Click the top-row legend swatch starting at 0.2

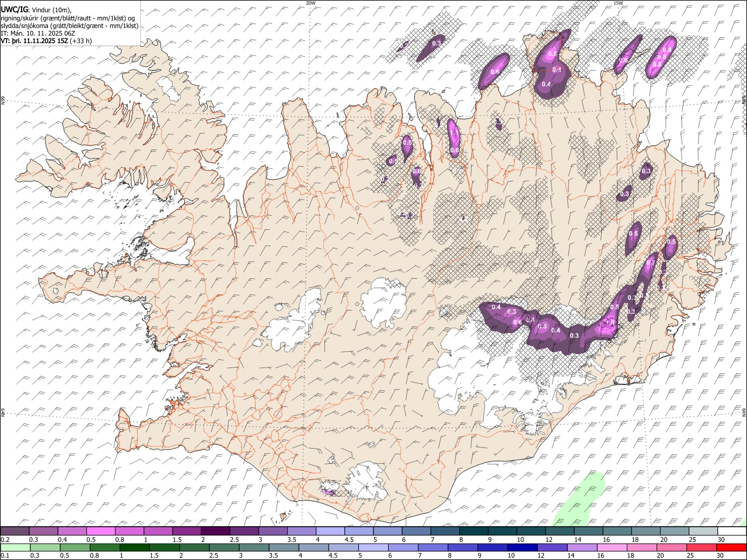(15, 531)
